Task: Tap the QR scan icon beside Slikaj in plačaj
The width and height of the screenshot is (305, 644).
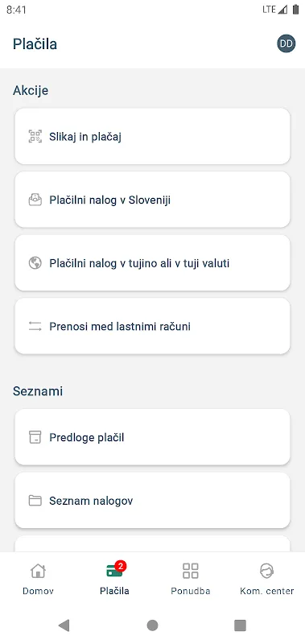Action: point(35,136)
